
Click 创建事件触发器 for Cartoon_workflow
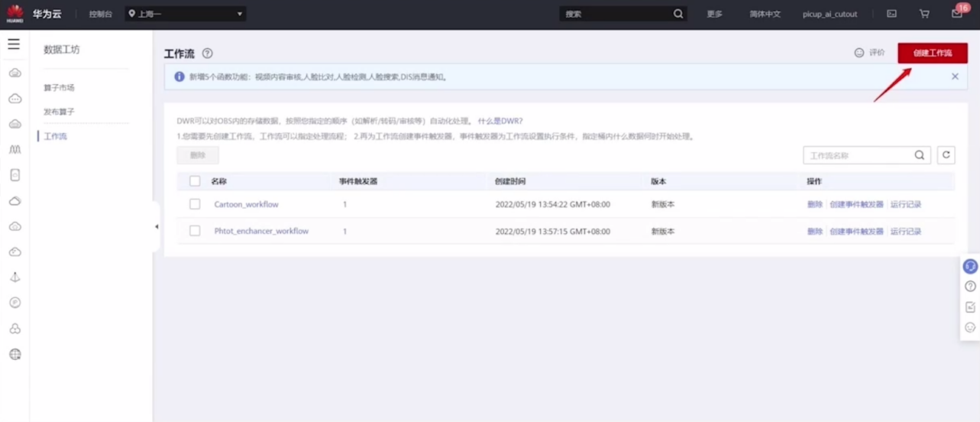coord(856,204)
